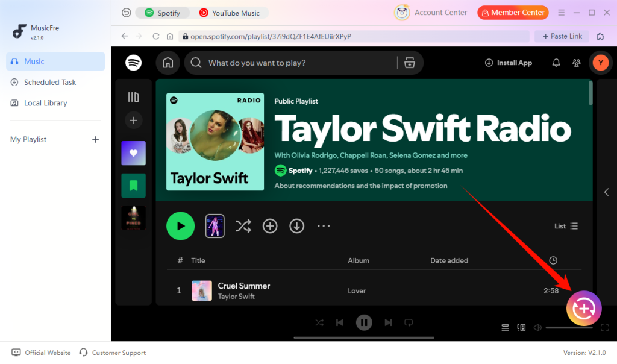Click the Paste Link button
The width and height of the screenshot is (617, 364).
point(562,36)
